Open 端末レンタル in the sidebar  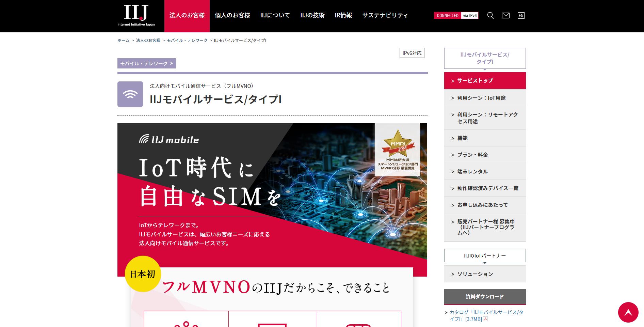pyautogui.click(x=485, y=171)
